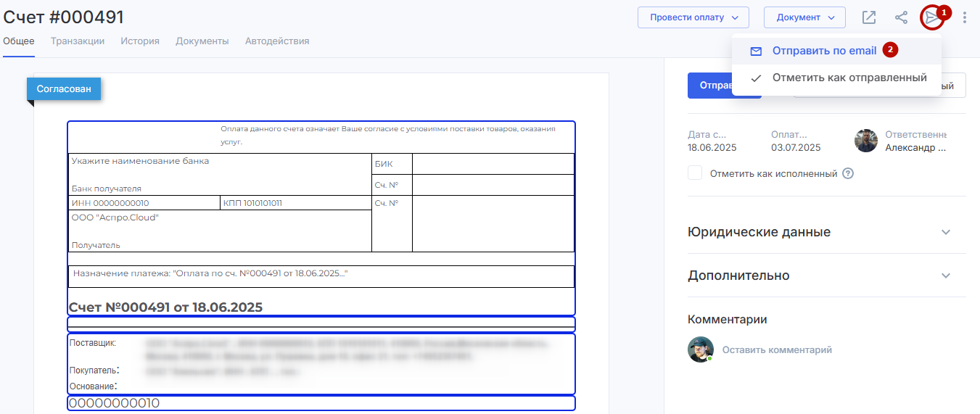Click the "Оставить комментарий" input field
Viewport: 980px width, 414px height.
point(777,349)
